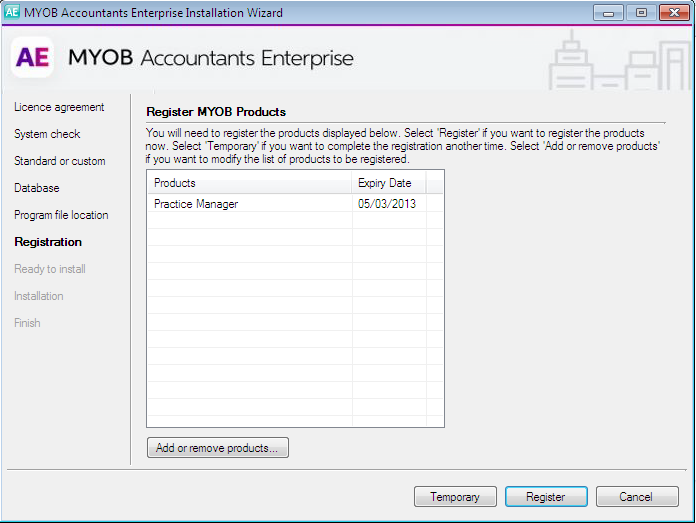Select Standard or custom step
Image resolution: width=696 pixels, height=523 pixels.
59,161
